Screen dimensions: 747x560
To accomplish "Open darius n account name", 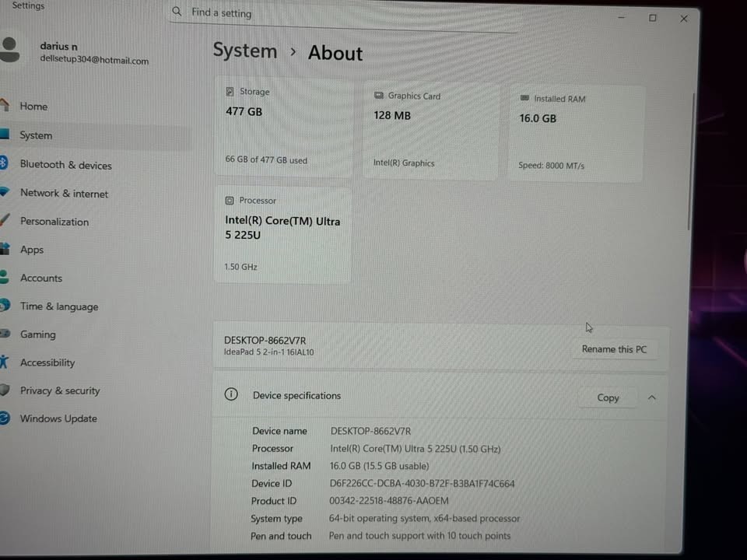I will (x=58, y=46).
